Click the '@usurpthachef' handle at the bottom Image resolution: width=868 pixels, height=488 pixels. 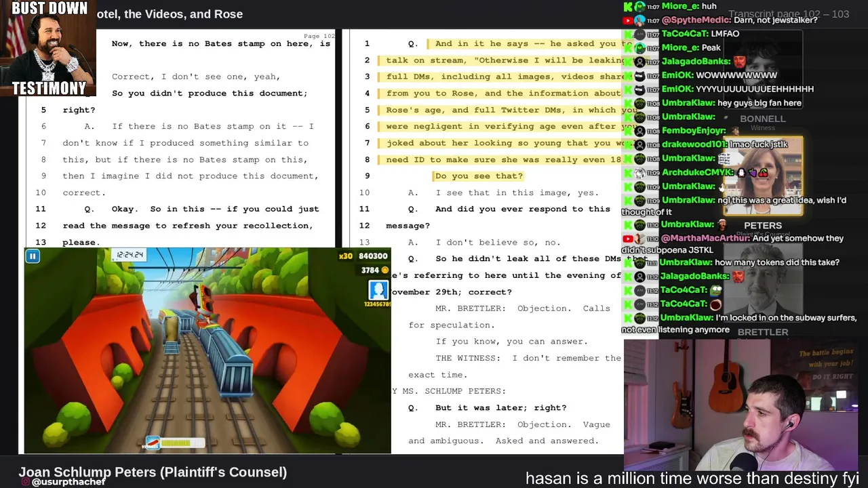68,482
